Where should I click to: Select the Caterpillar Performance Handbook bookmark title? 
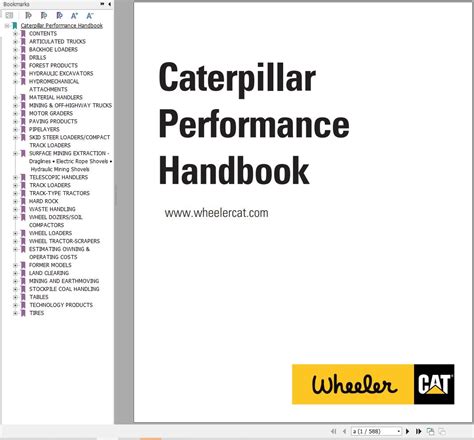click(x=62, y=26)
